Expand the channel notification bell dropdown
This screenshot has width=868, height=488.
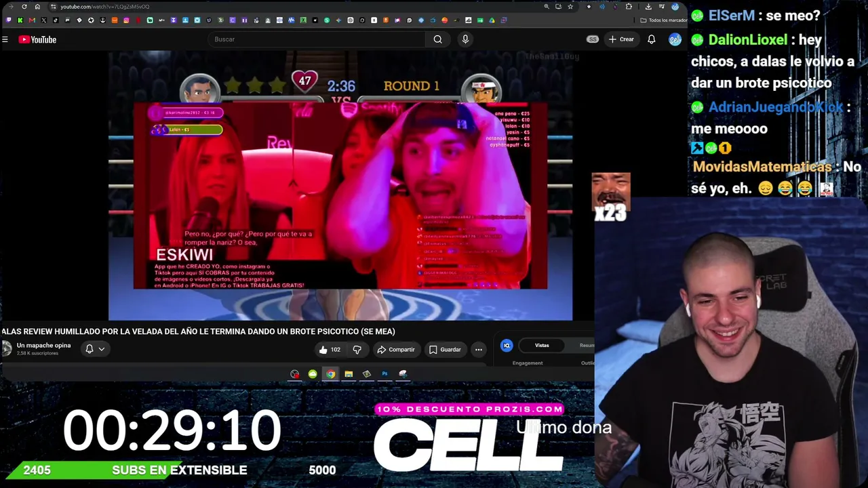(x=95, y=349)
